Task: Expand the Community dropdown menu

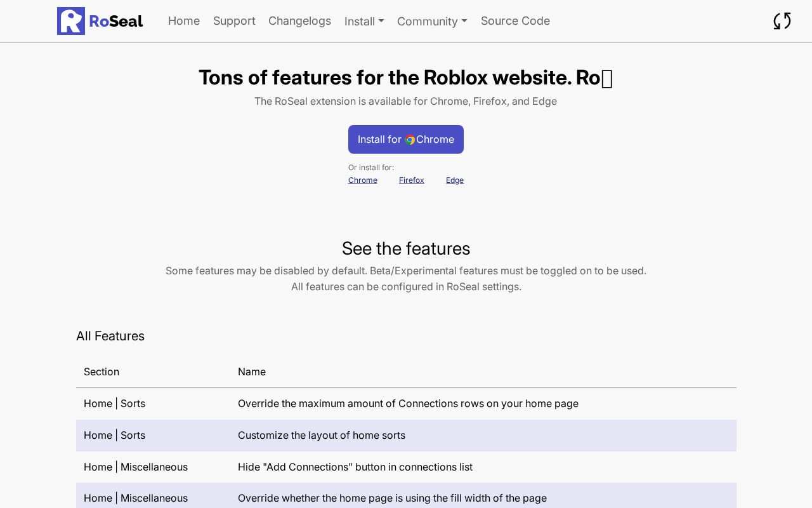Action: [x=432, y=21]
